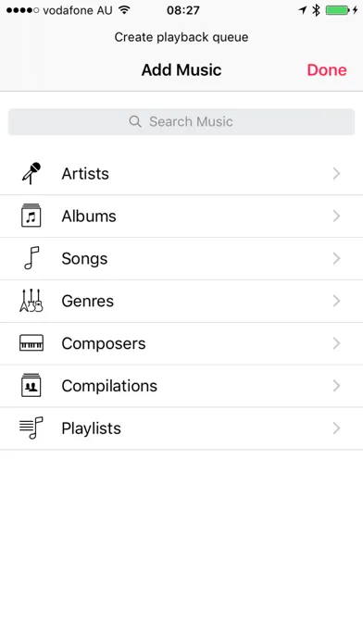Screen dimensions: 363x644
Task: Open the Genres row chevron
Action: pyautogui.click(x=337, y=301)
